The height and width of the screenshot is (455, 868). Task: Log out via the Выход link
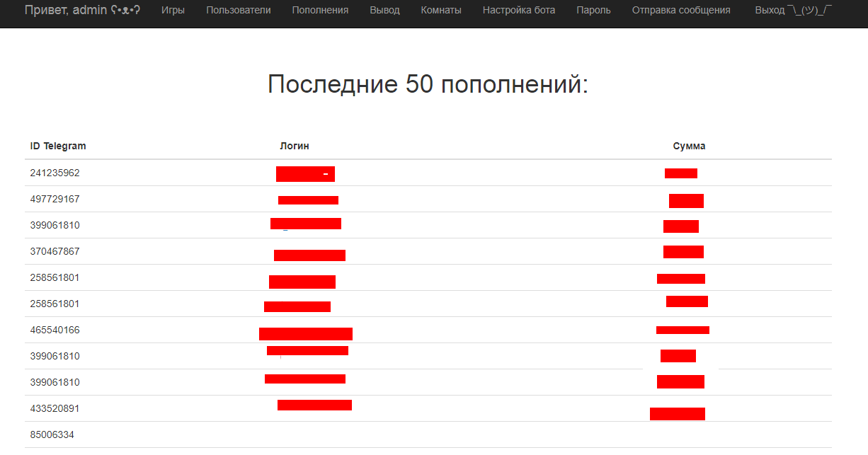pos(793,10)
